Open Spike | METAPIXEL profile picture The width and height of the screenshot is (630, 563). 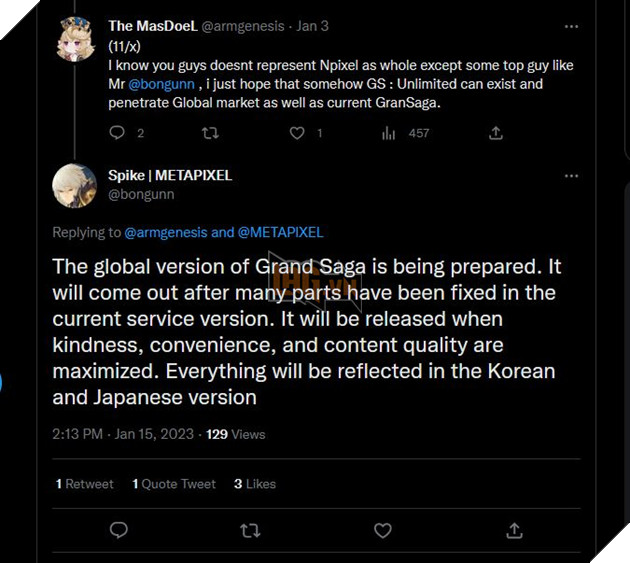point(75,185)
